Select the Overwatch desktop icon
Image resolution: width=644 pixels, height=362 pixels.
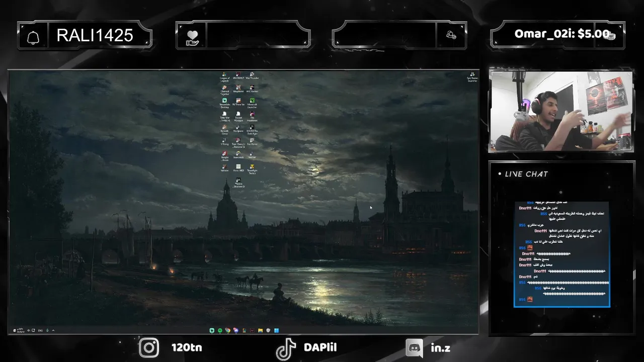coord(238,155)
